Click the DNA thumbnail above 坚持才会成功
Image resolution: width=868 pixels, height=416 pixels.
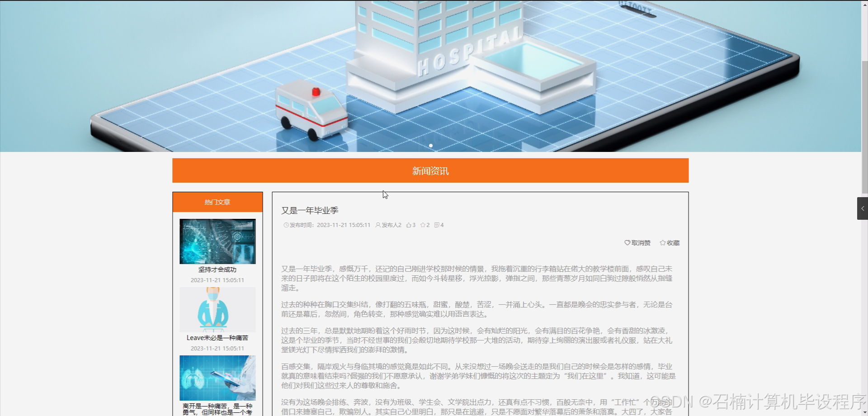pos(217,241)
